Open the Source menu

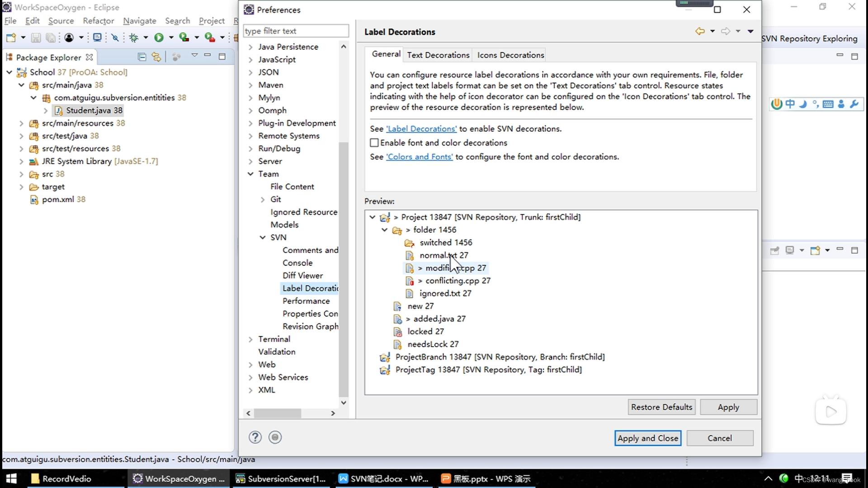pyautogui.click(x=61, y=21)
